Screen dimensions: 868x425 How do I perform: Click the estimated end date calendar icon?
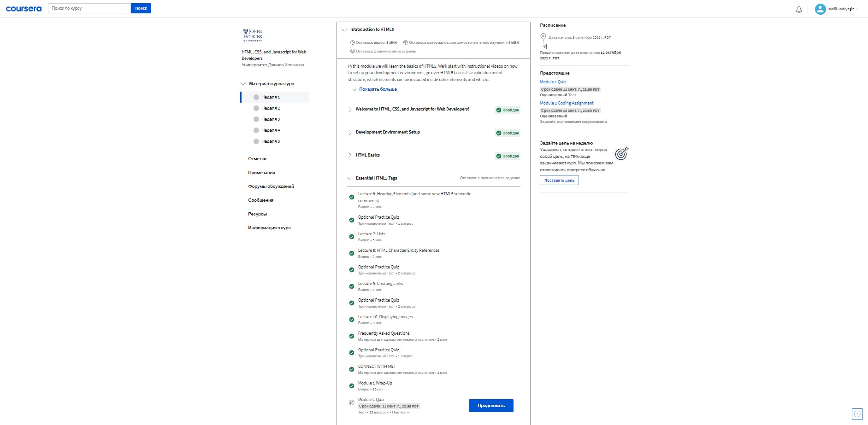(543, 47)
